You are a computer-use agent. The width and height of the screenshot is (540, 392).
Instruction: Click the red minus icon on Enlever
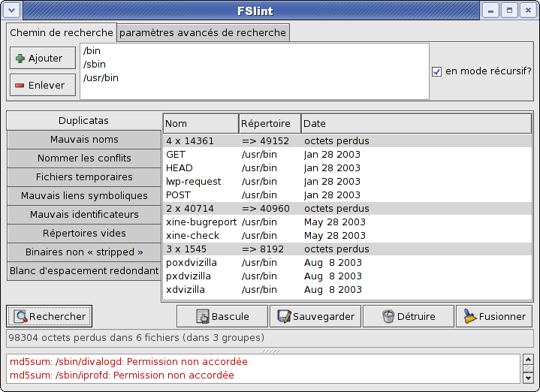[20, 85]
